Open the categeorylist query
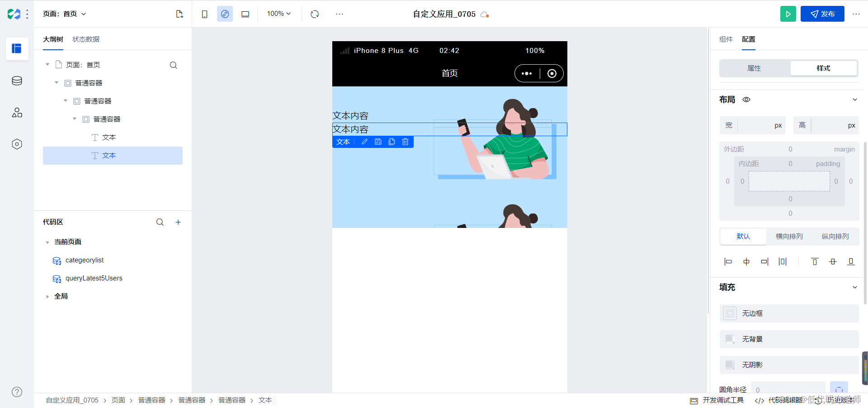The image size is (868, 408). [x=85, y=260]
